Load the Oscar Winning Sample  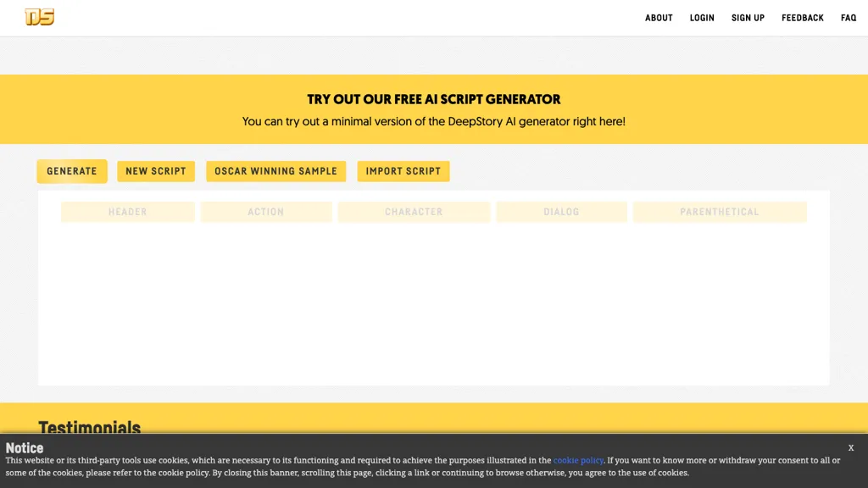[x=275, y=171]
